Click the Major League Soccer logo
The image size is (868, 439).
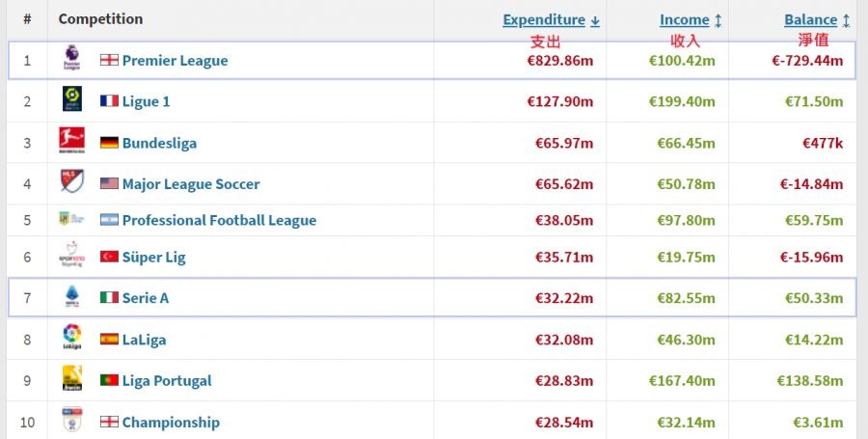pos(72,182)
